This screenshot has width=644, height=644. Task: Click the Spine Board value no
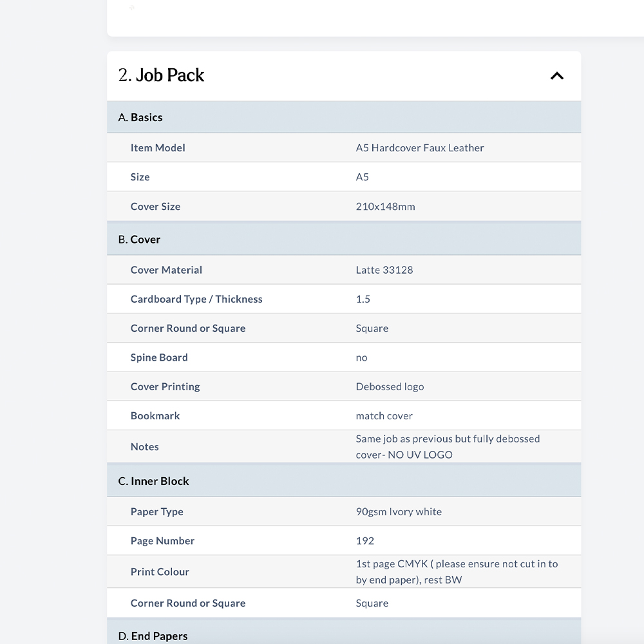pos(361,357)
